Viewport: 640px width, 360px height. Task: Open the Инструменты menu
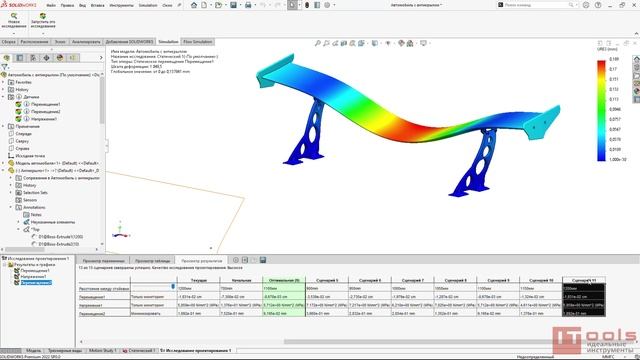click(x=122, y=5)
